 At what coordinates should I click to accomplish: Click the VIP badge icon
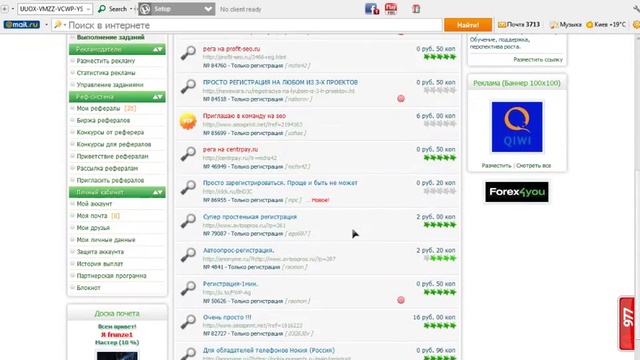(188, 121)
